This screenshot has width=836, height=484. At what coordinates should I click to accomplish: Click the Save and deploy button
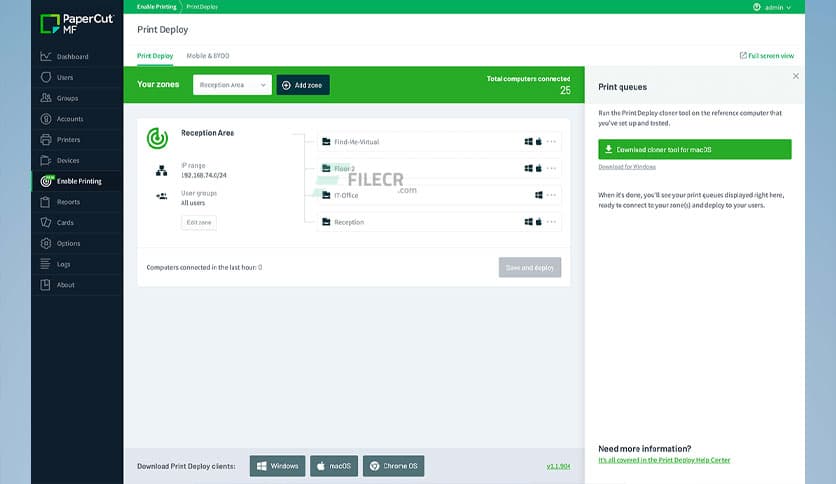click(x=530, y=268)
